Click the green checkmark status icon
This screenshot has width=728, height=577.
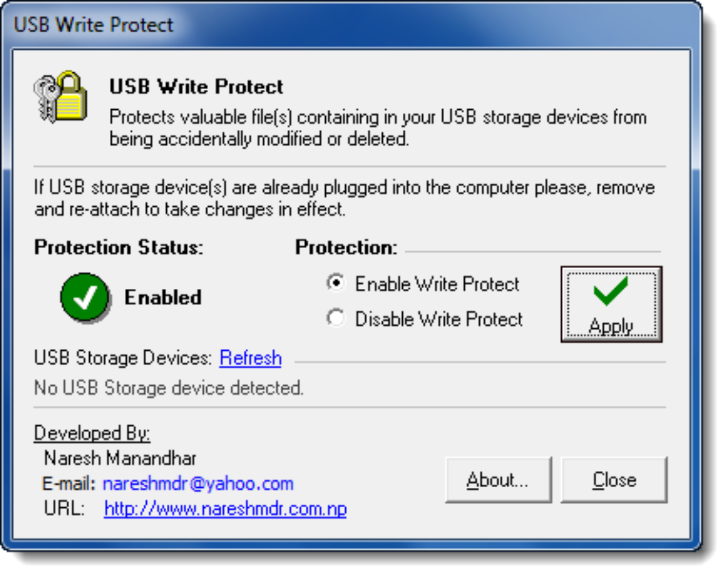[x=85, y=297]
